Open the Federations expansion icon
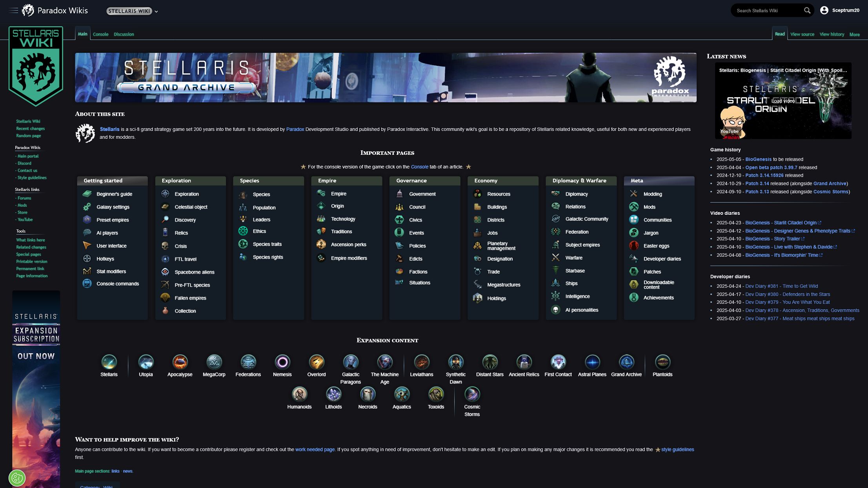This screenshot has width=868, height=488. [248, 362]
